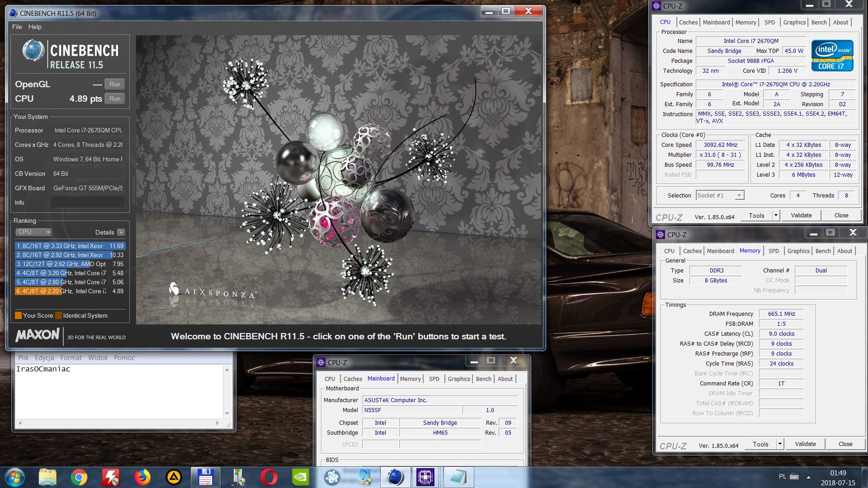Open Plik menu in Notepad
Image resolution: width=868 pixels, height=488 pixels.
tap(23, 358)
